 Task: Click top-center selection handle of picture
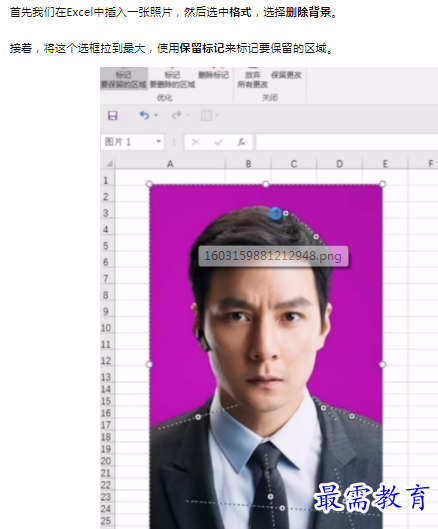(266, 184)
